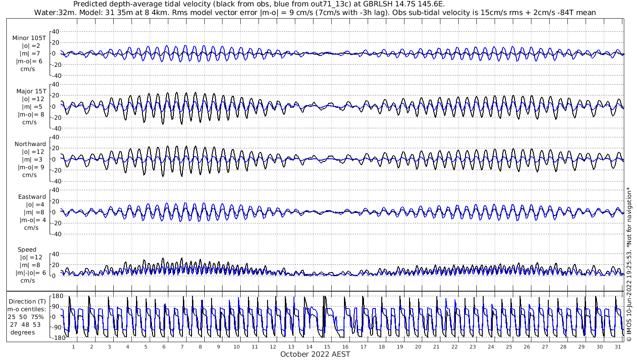The image size is (637, 364).
Task: Click the x-axis day label '20'
Action: point(418,346)
